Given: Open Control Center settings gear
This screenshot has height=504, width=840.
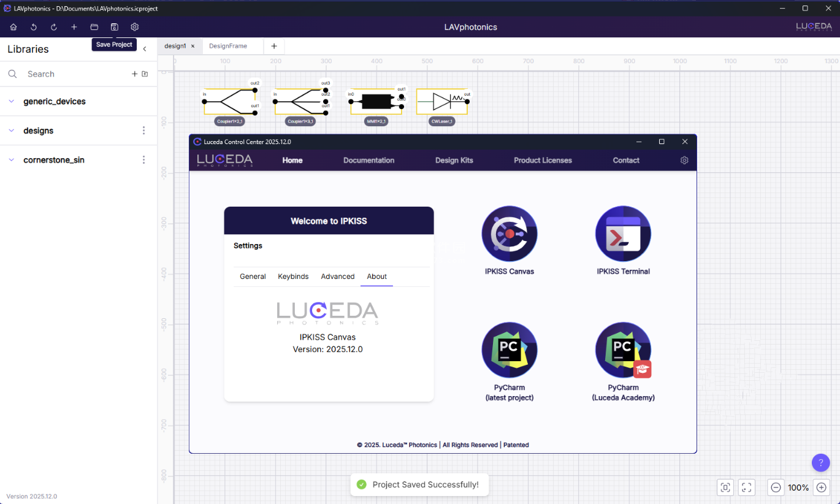Looking at the screenshot, I should pos(684,160).
